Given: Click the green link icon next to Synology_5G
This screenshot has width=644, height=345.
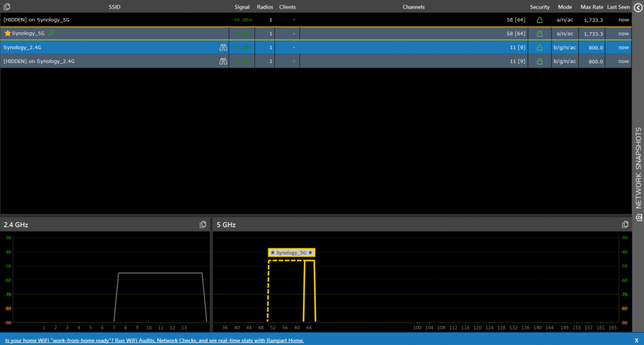Looking at the screenshot, I should pos(52,33).
